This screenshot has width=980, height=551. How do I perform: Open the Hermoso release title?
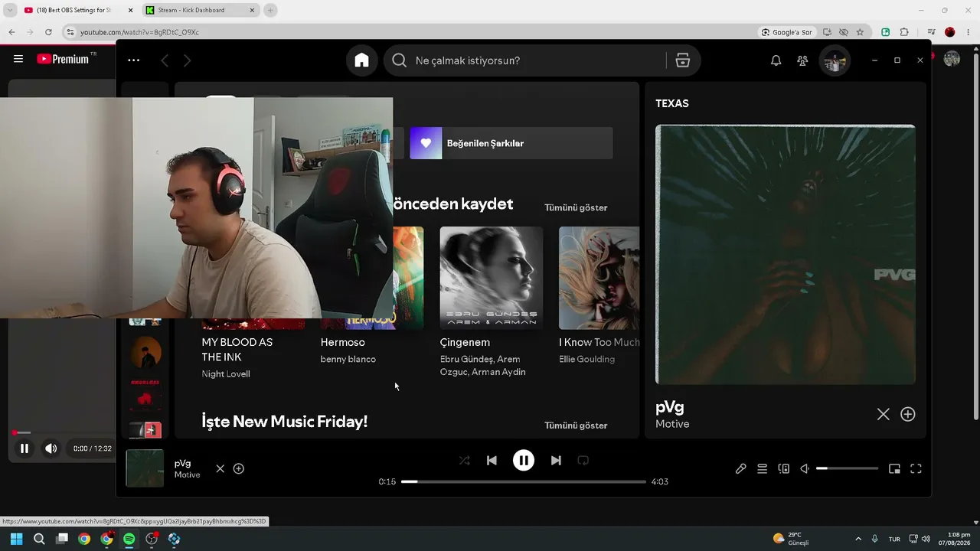343,342
